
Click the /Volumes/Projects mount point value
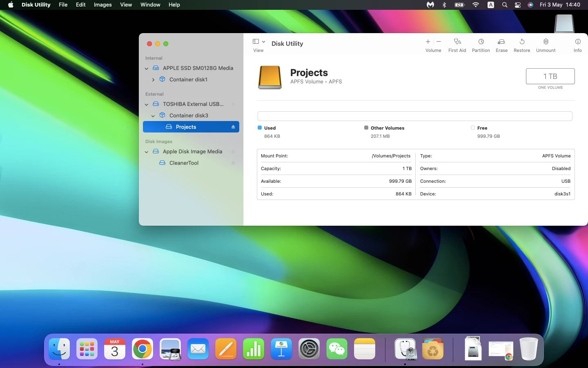coord(391,156)
